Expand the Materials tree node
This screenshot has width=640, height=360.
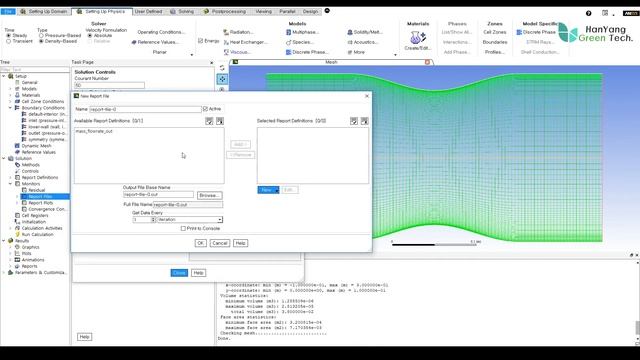(10, 95)
